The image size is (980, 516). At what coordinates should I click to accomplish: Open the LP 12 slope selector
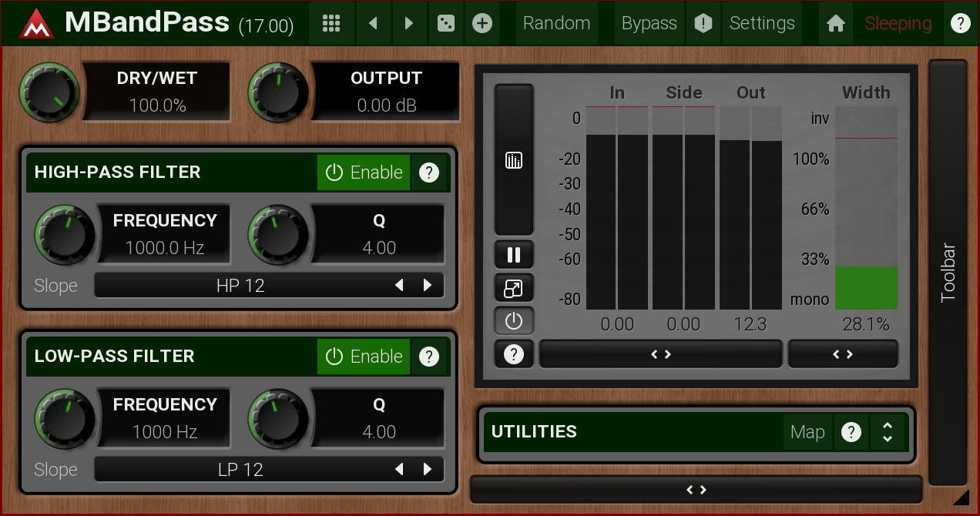(240, 470)
